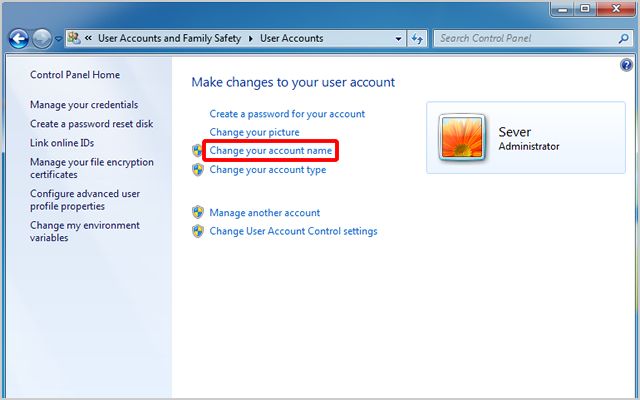
Task: Click the Sever account flower picture
Action: pyautogui.click(x=463, y=137)
